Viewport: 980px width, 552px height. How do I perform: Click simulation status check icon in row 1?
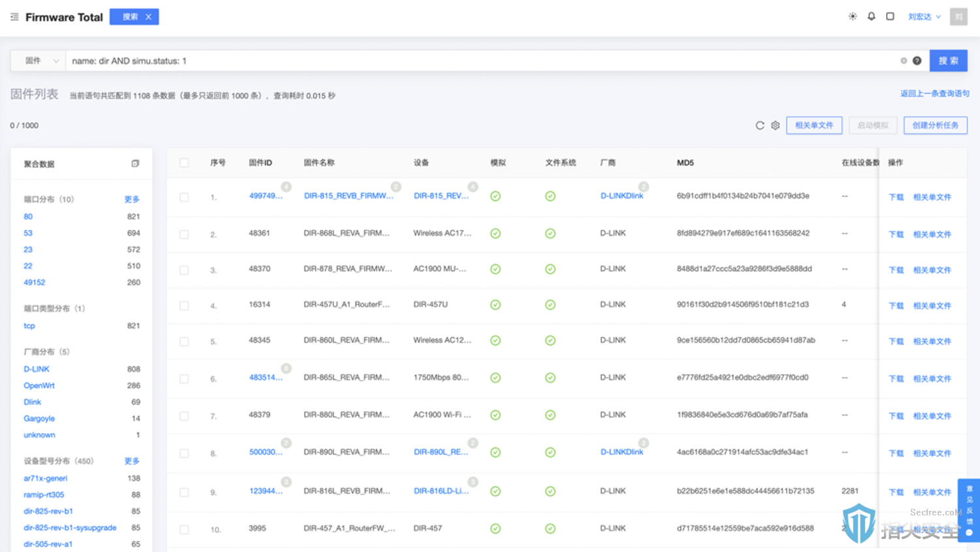(496, 196)
